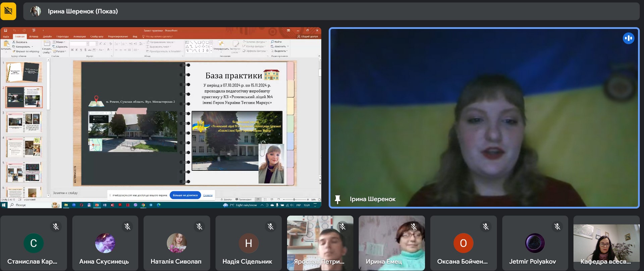Click muted mic icon on Оксана Бойчен tile
Viewport: 644px width, 271px height.
pyautogui.click(x=486, y=227)
